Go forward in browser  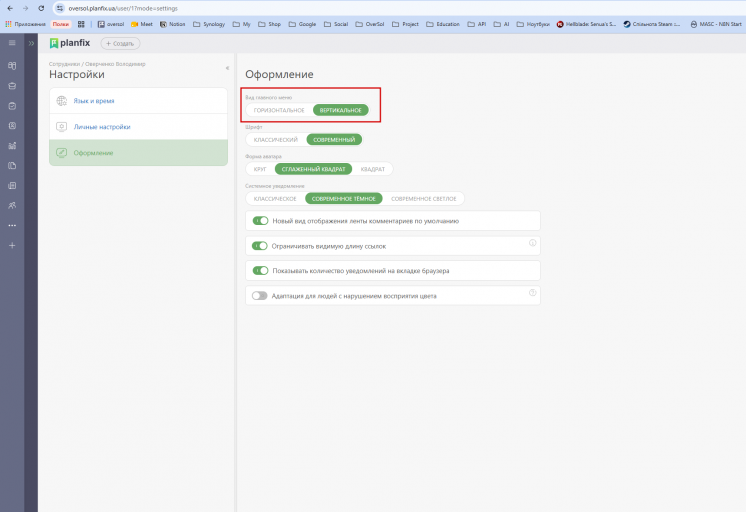pos(25,9)
